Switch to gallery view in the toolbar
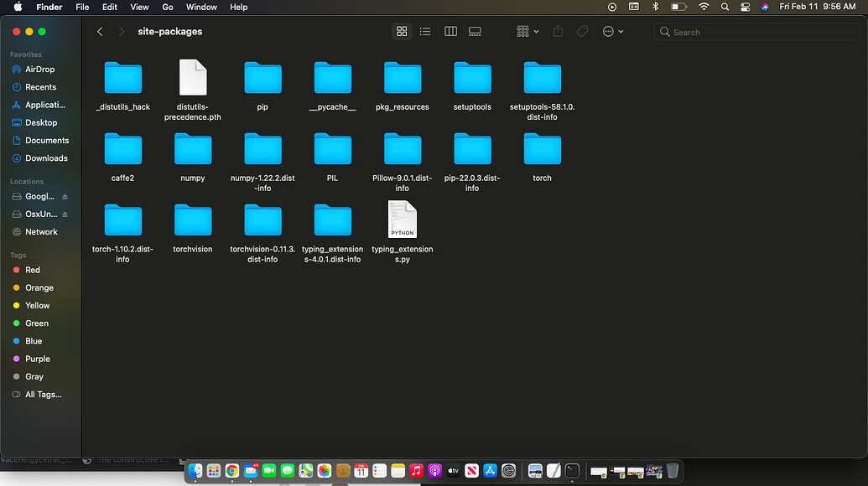Image resolution: width=868 pixels, height=486 pixels. click(475, 32)
